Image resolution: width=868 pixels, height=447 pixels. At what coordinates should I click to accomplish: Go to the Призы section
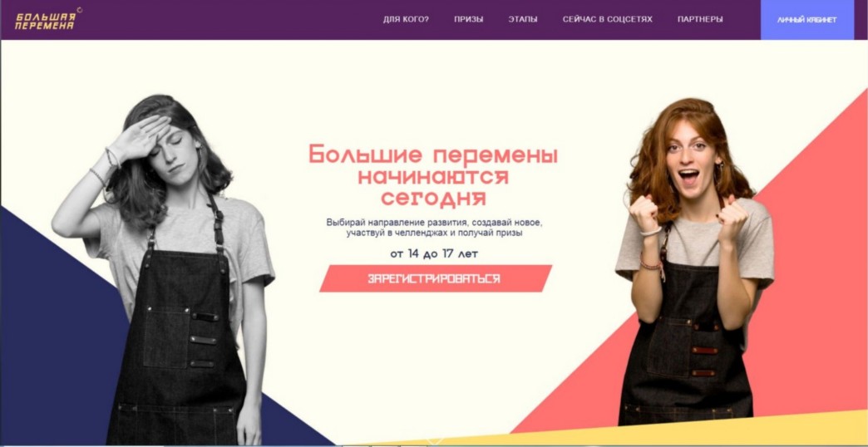point(468,19)
